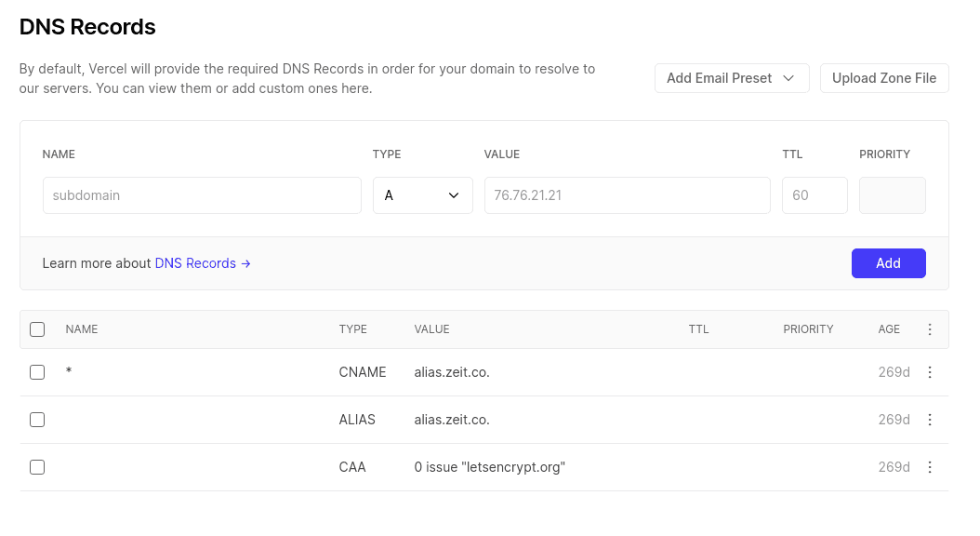Open the DNS Records documentation link
Image resolution: width=980 pixels, height=536 pixels.
[x=195, y=263]
